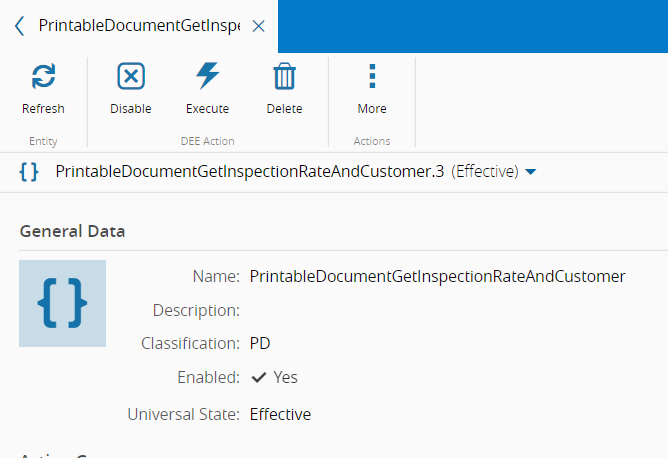Click the PrintableDocumentGetInspectionRateAndCustomer.3 title text

click(x=250, y=172)
